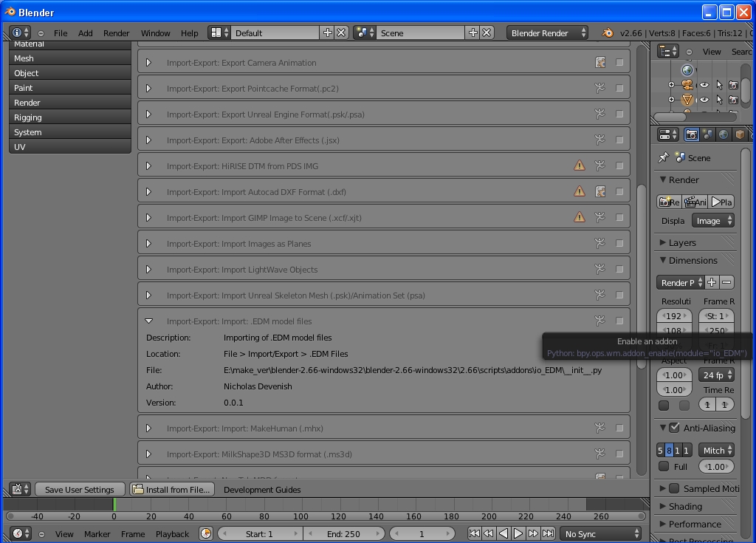Open the User Preferences editor type selector

pos(20,489)
